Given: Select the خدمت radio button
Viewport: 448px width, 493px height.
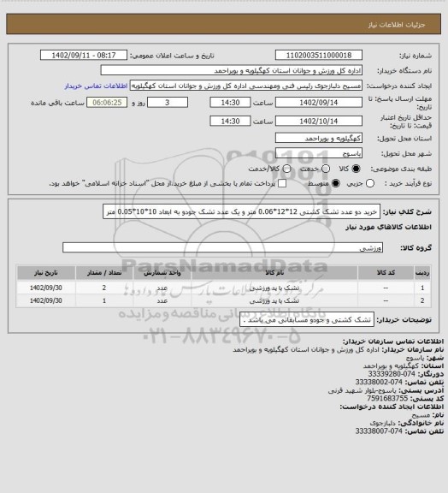Looking at the screenshot, I should tap(326, 169).
